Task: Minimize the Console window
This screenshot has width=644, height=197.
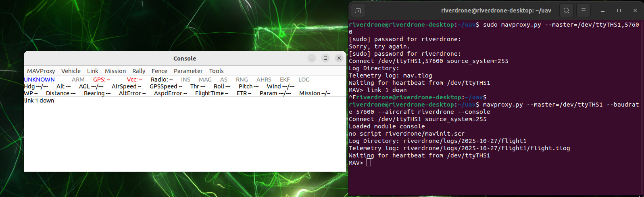Action: coord(312,58)
